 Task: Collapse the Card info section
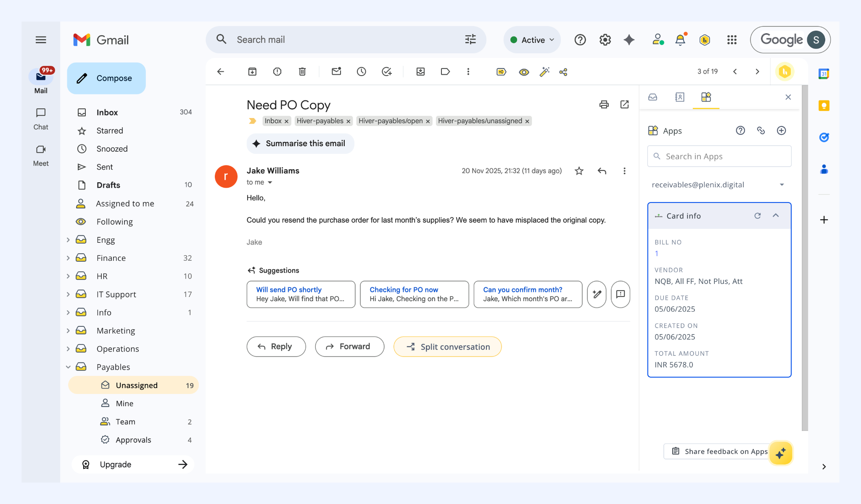pos(776,215)
